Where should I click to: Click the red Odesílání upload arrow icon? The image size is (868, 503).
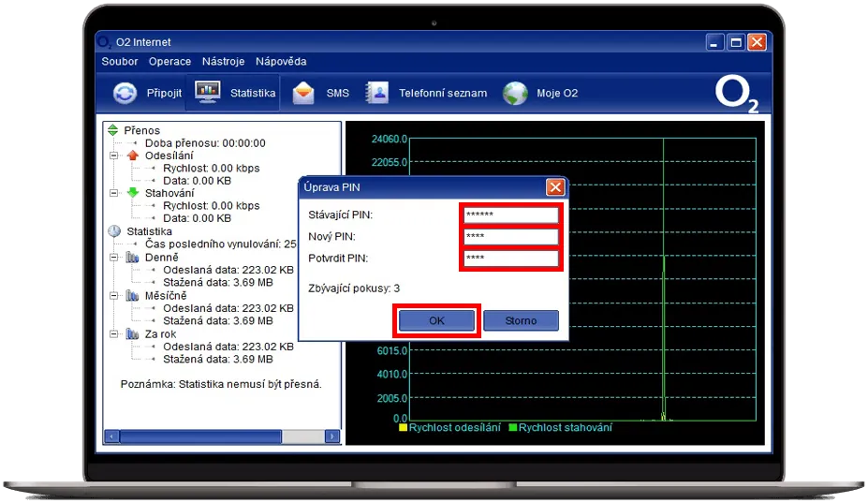coord(132,155)
